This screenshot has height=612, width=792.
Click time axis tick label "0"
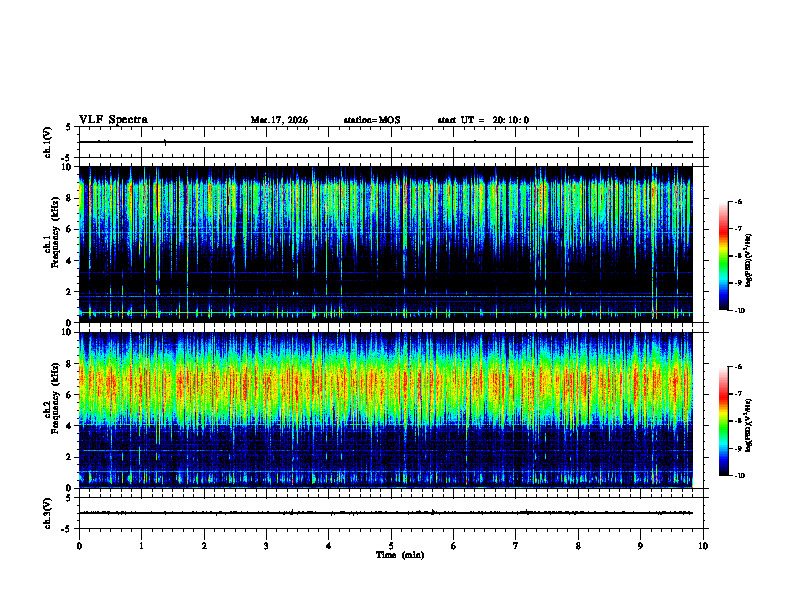click(x=79, y=546)
